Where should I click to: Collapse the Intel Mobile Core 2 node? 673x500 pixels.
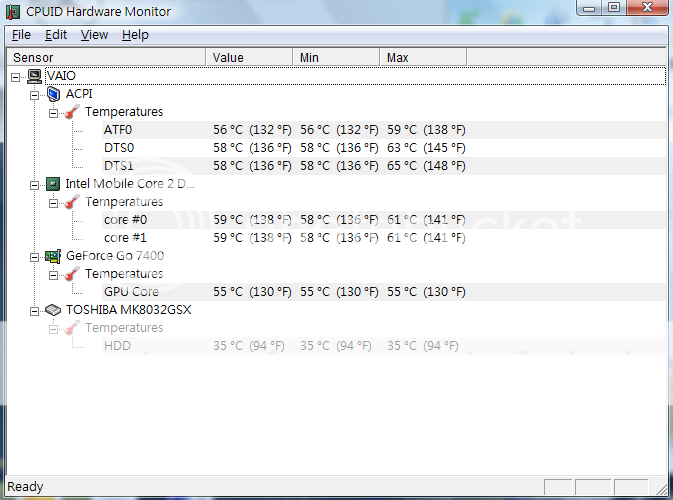pos(34,185)
